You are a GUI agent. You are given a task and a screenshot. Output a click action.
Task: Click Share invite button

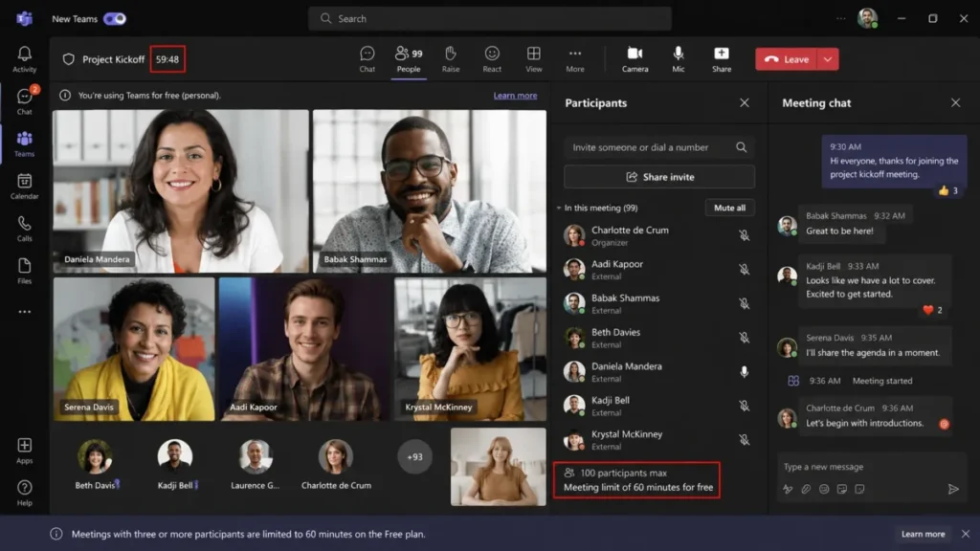point(659,177)
